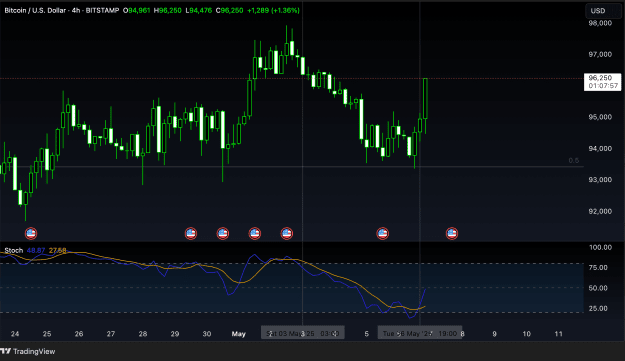
Task: Open the US economic event flag on May 2
Action: [287, 233]
